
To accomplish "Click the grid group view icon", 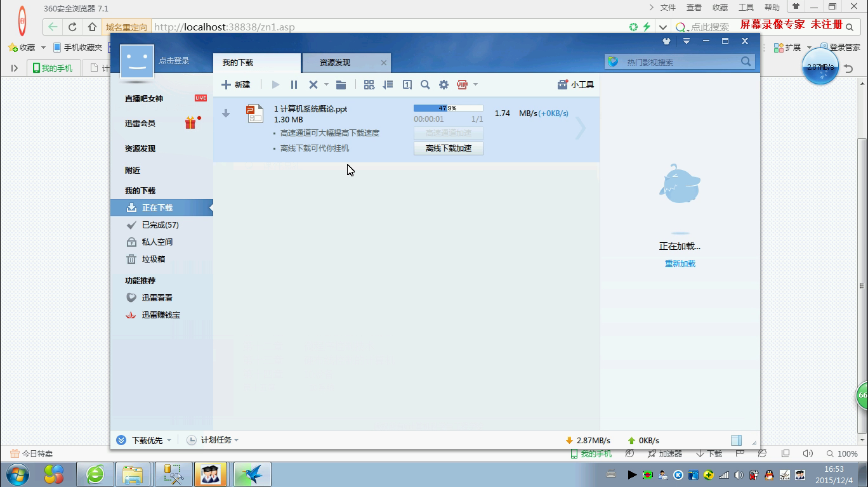I will [x=369, y=84].
